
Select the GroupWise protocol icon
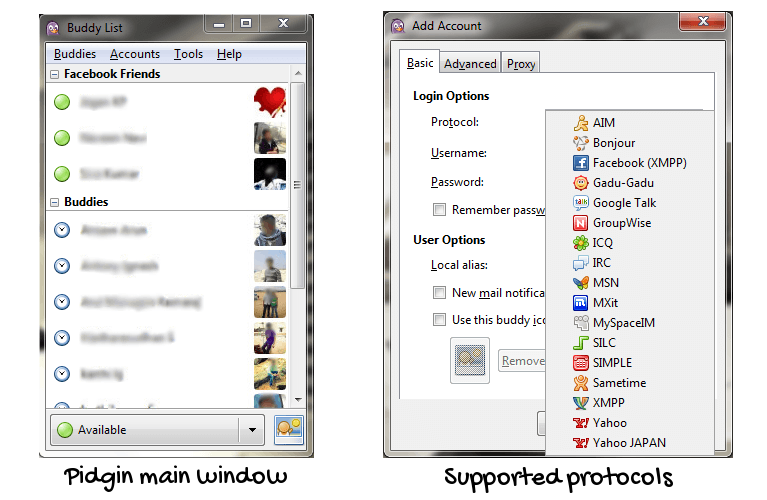pos(581,223)
